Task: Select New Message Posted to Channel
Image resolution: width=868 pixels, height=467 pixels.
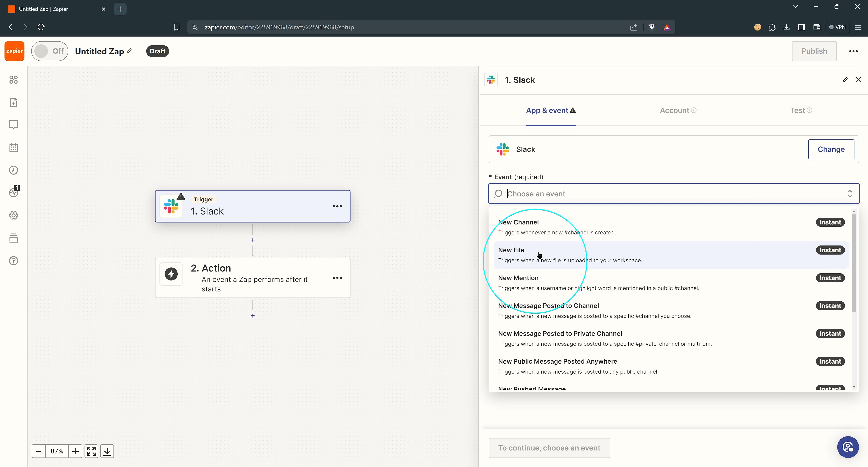Action: (x=671, y=311)
